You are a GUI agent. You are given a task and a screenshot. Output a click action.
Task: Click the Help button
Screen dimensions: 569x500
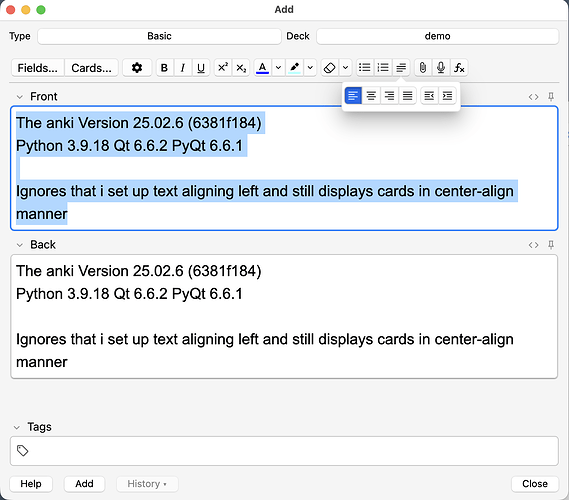pos(31,484)
